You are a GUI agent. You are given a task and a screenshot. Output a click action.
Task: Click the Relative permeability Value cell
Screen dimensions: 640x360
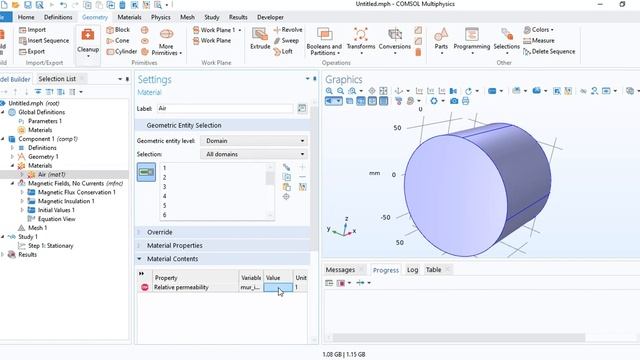point(278,287)
